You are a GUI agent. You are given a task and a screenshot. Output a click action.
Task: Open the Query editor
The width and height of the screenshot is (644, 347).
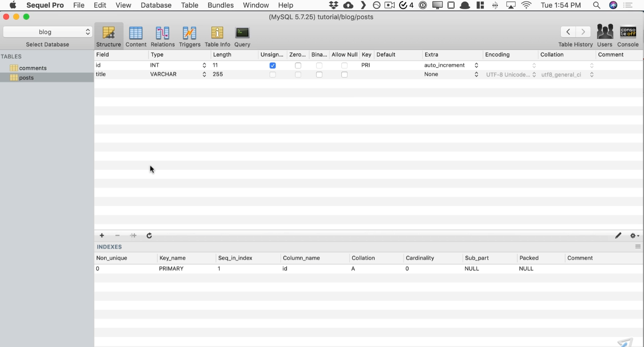[242, 36]
